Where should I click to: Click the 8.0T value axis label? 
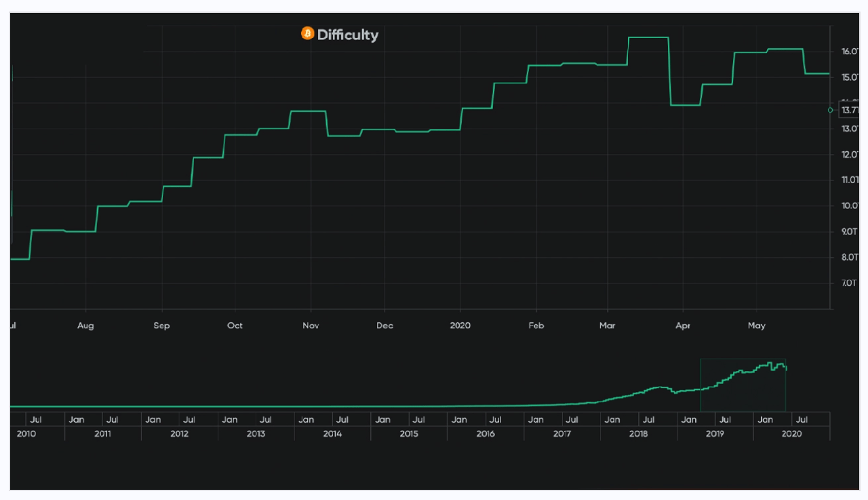tap(850, 257)
